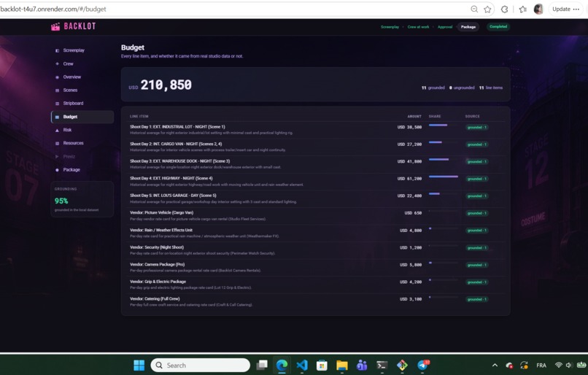The width and height of the screenshot is (588, 375).
Task: Open File Explorer from the taskbar
Action: (x=341, y=365)
